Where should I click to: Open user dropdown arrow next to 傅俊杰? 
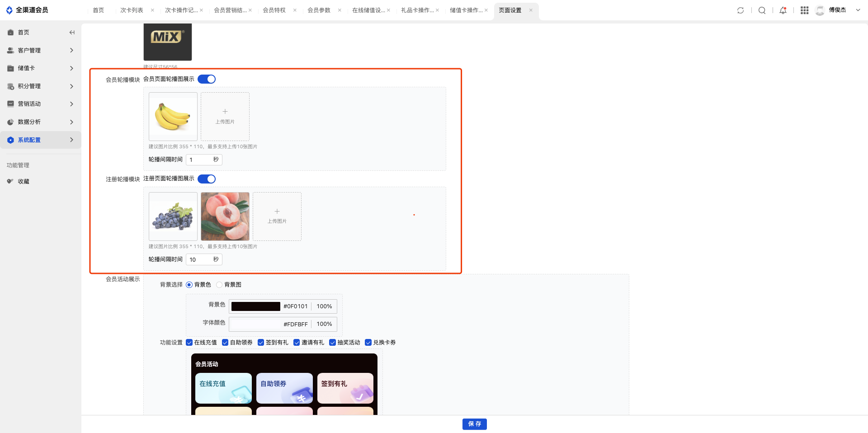point(858,10)
